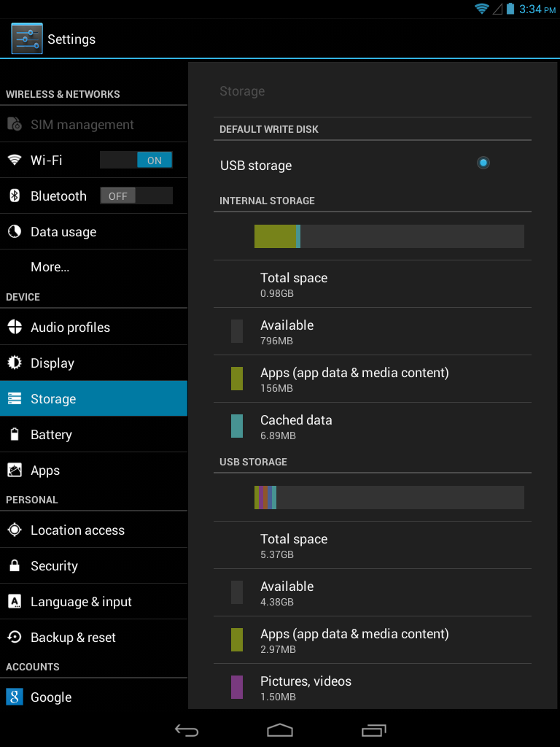Tap the cellular signal status icon
The height and width of the screenshot is (747, 560).
pos(497,9)
